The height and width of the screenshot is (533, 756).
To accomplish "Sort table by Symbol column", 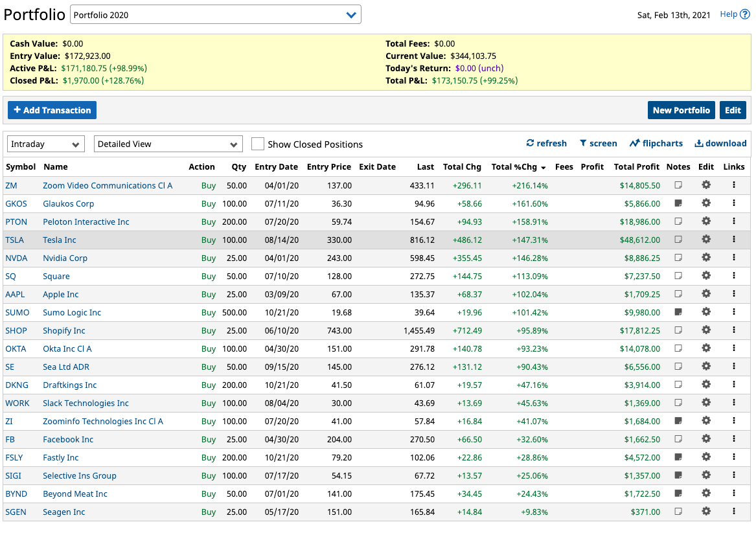I will pos(21,166).
